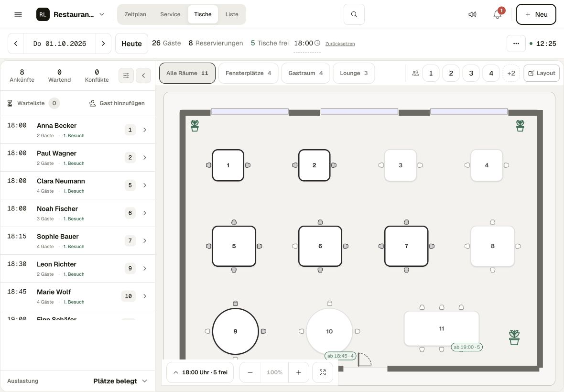Filter tables by party size 4
Viewport: 564px width, 392px height.
tap(491, 73)
